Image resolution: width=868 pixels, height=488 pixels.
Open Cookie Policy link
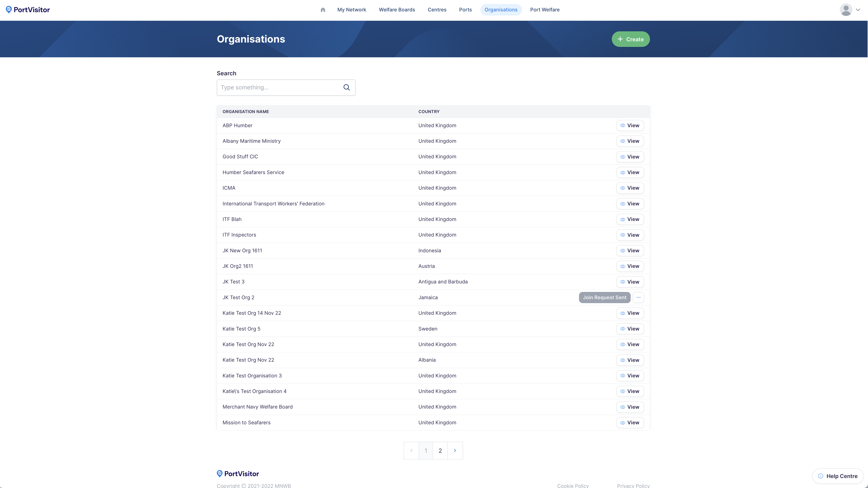[x=573, y=486]
